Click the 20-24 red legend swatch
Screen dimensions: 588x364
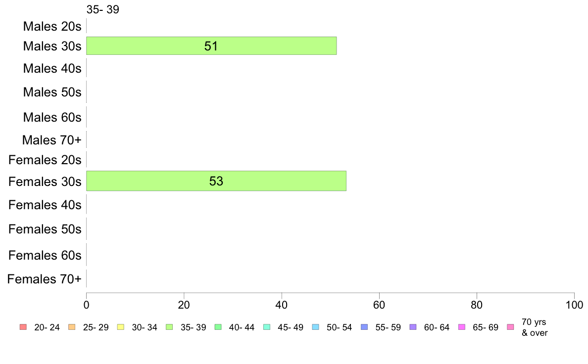[x=23, y=327]
